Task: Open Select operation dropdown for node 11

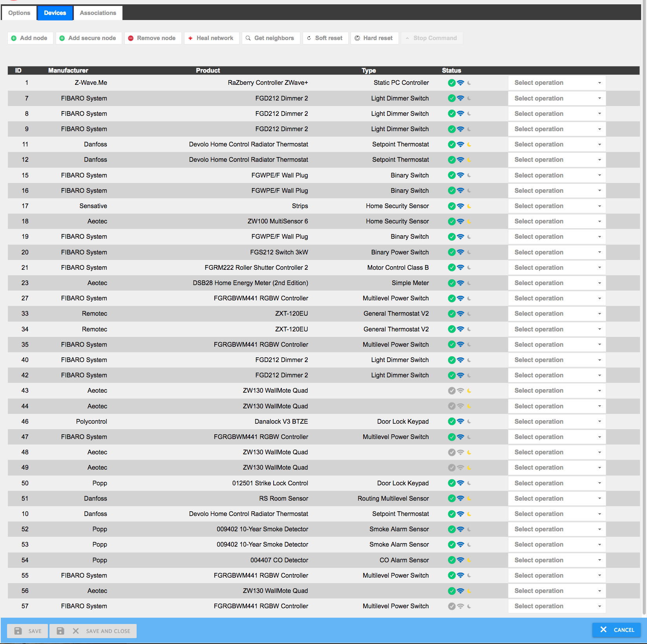Action: click(x=557, y=145)
